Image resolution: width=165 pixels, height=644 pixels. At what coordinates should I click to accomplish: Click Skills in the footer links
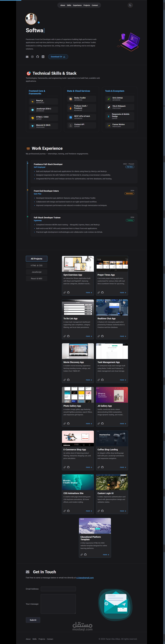35,639
